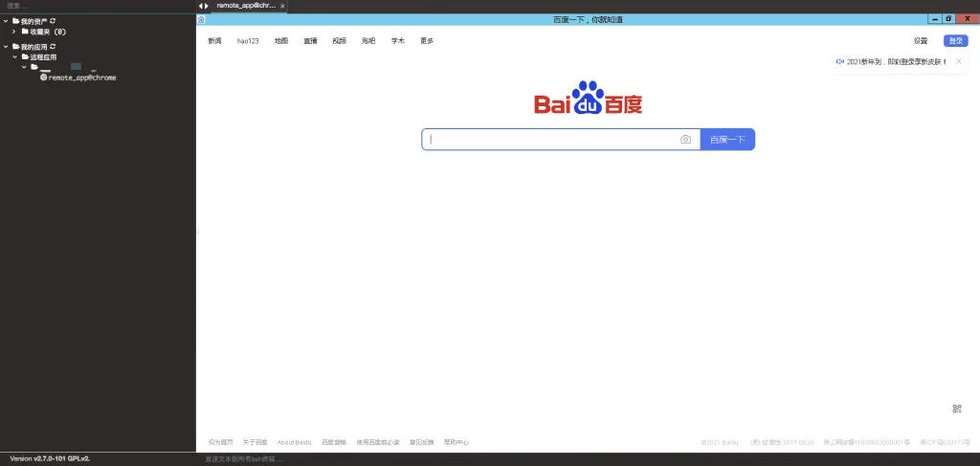This screenshot has width=980, height=466.
Task: Click the 2021新年到 notification text
Action: tap(897, 62)
